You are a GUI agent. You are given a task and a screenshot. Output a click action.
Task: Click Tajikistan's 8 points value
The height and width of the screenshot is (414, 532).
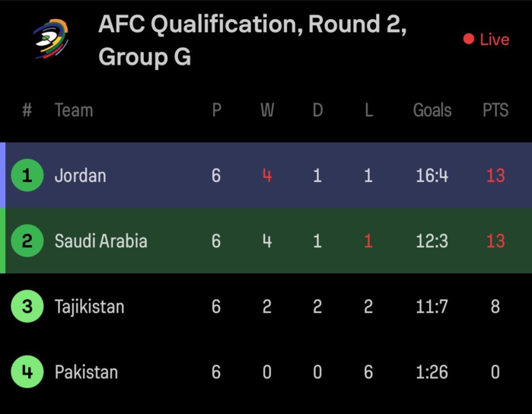[x=495, y=307]
